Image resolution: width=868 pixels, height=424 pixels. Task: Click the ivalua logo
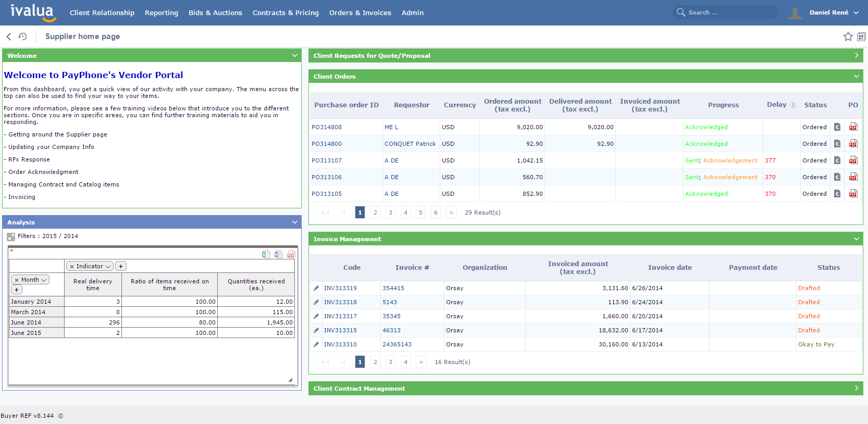tap(33, 13)
